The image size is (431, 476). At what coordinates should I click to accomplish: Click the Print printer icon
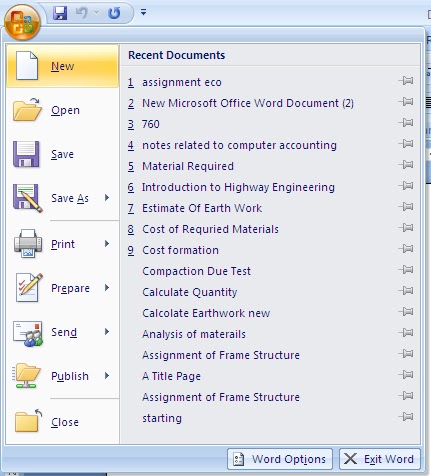click(x=28, y=243)
